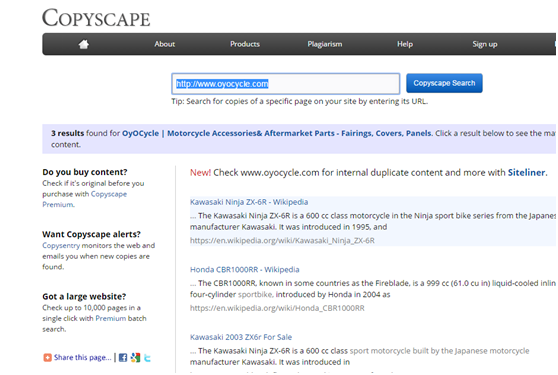Open the About menu
The height and width of the screenshot is (375, 558).
[164, 44]
